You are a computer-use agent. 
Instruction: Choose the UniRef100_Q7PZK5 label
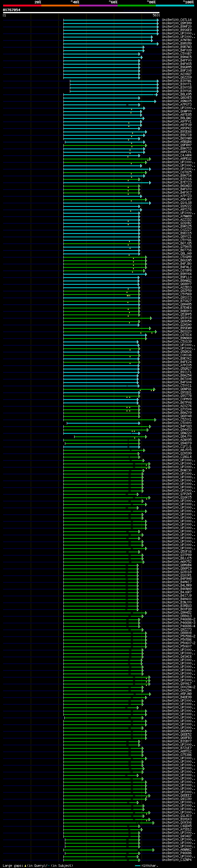pyautogui.click(x=177, y=494)
